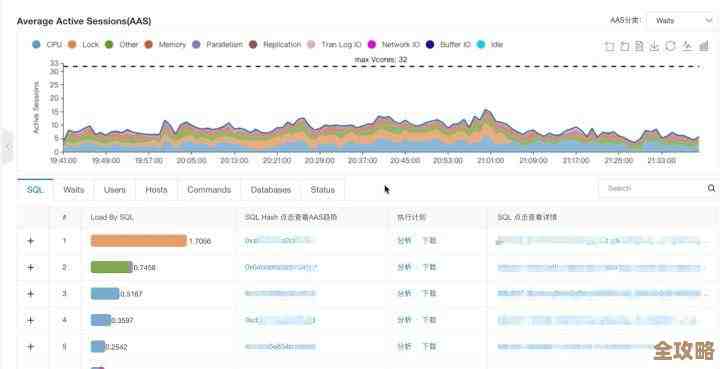Open the chart data view icon
The width and height of the screenshot is (720, 369).
point(639,46)
